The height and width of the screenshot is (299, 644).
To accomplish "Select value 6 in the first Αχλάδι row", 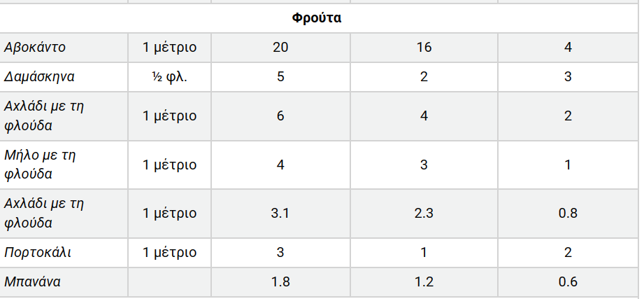I will coord(280,116).
